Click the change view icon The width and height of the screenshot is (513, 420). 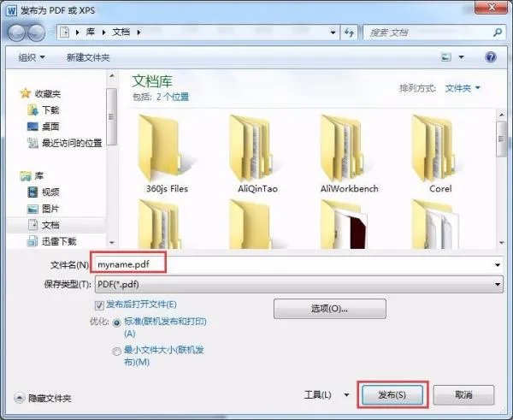click(446, 57)
